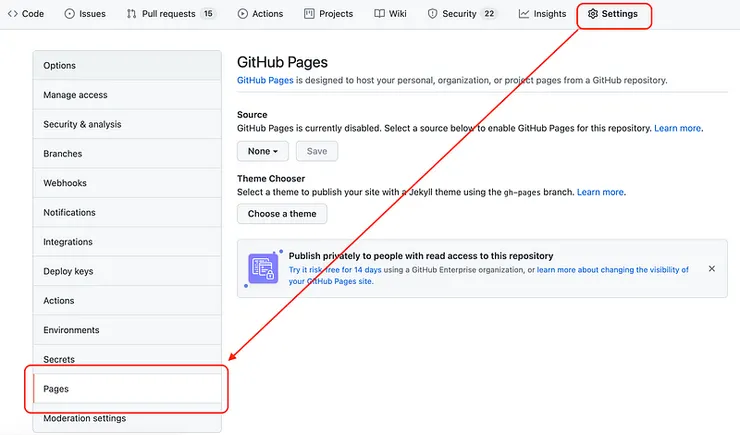
Task: Select Deploy keys in the sidebar
Action: 127,271
